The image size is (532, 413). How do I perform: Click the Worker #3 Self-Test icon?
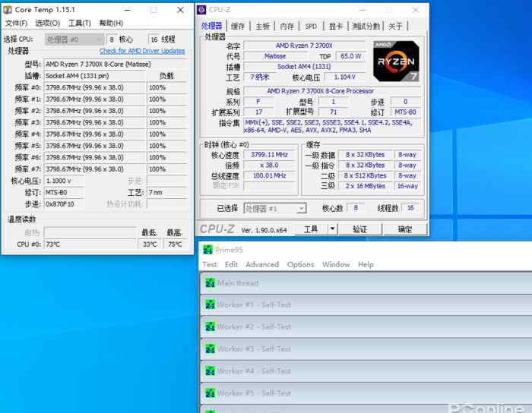(x=210, y=348)
